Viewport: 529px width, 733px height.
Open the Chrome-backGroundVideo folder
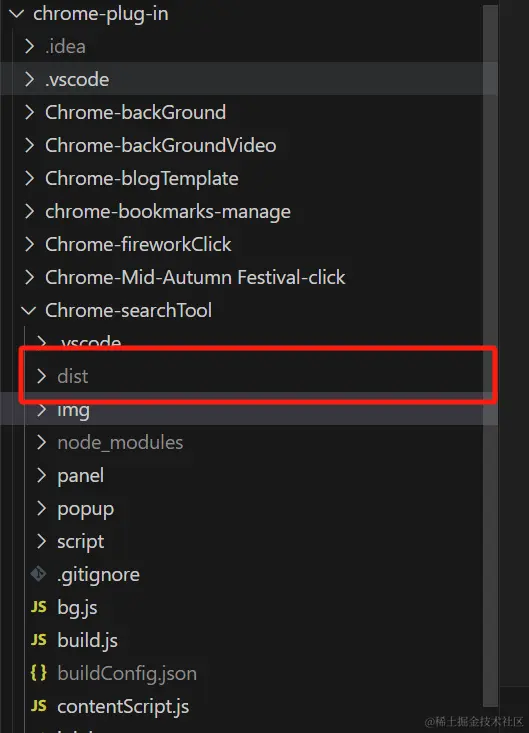coord(161,145)
